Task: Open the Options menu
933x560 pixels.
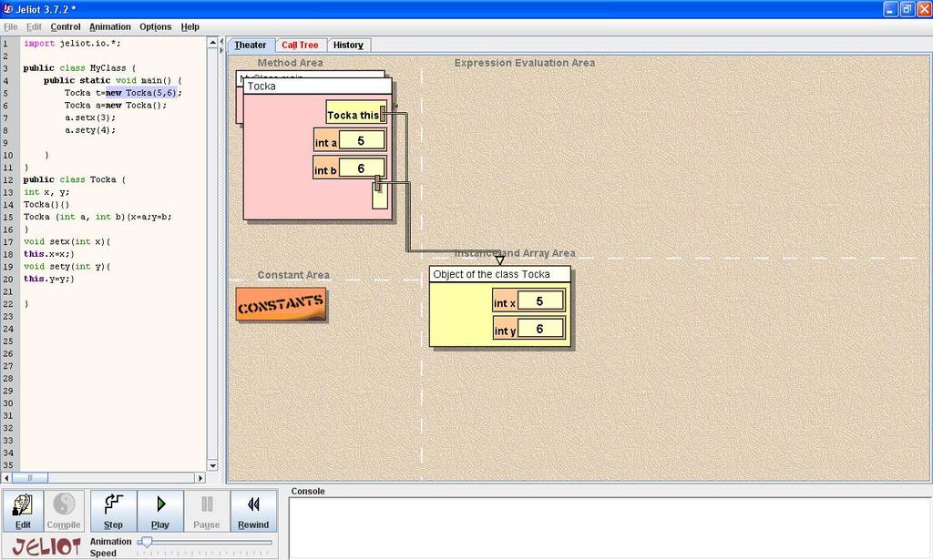Action: click(156, 26)
